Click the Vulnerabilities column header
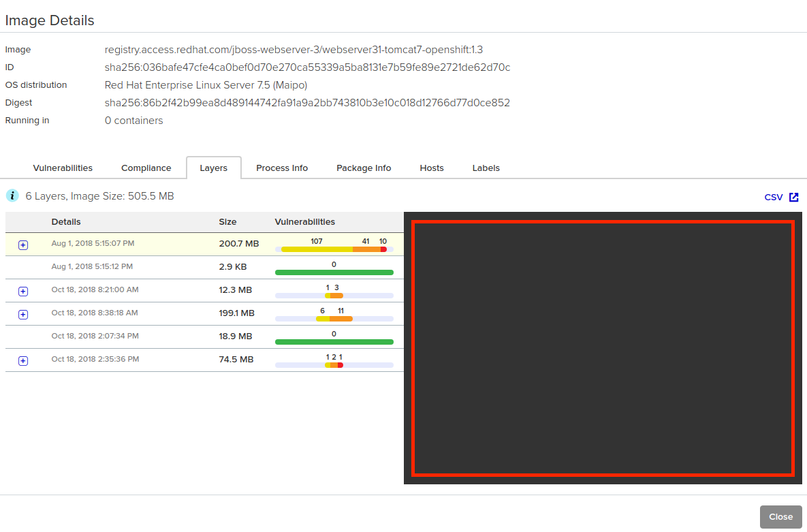 coord(304,222)
